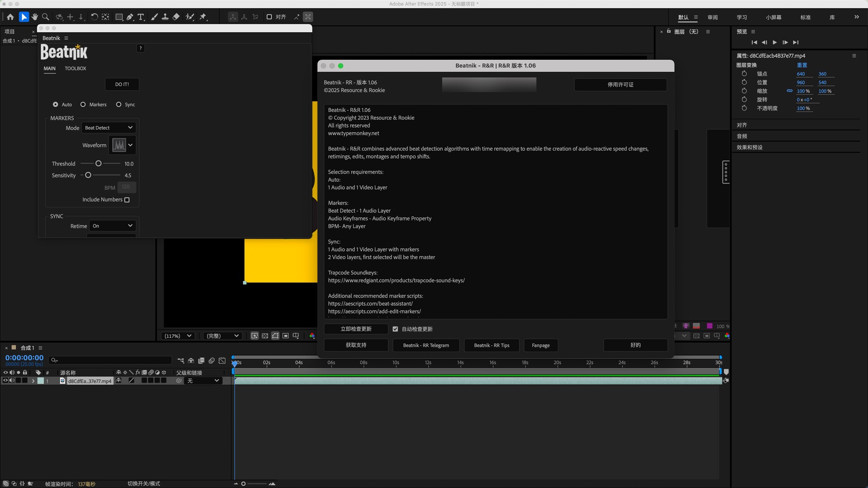The height and width of the screenshot is (488, 868).
Task: Select the Pen tool
Action: click(130, 17)
